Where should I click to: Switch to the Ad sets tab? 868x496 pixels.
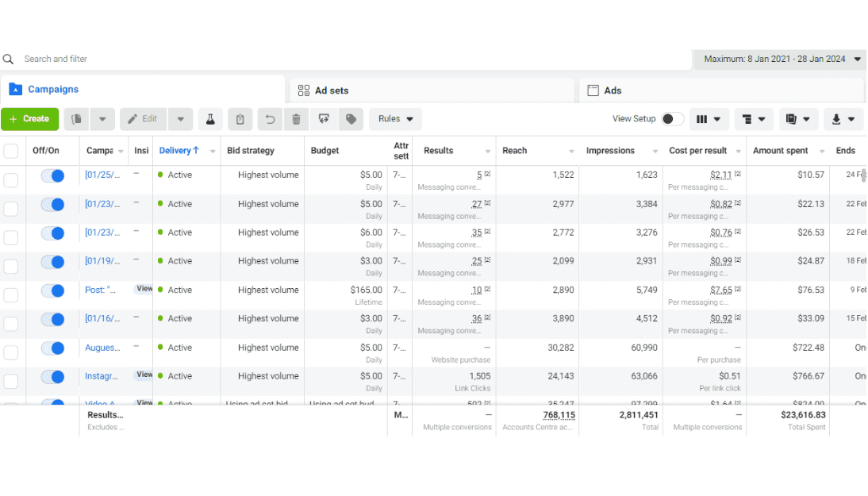point(332,90)
